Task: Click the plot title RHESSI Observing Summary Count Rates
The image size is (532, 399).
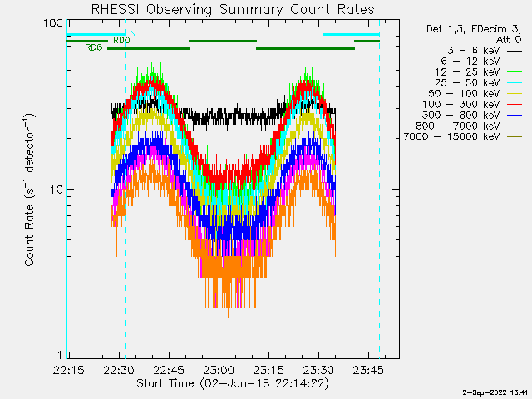Action: (233, 9)
